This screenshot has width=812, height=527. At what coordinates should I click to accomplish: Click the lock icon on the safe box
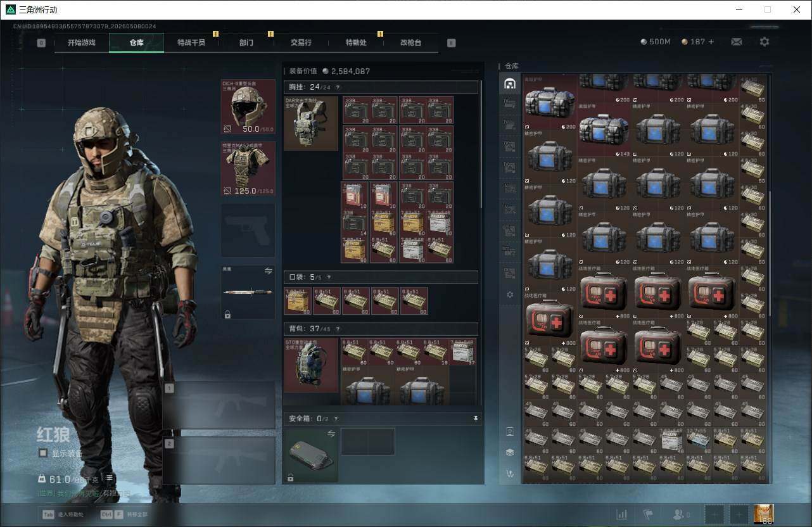(291, 478)
